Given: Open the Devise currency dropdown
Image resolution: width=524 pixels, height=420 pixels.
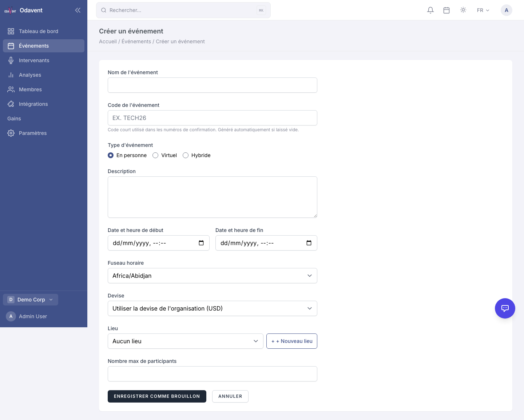Looking at the screenshot, I should tap(213, 308).
